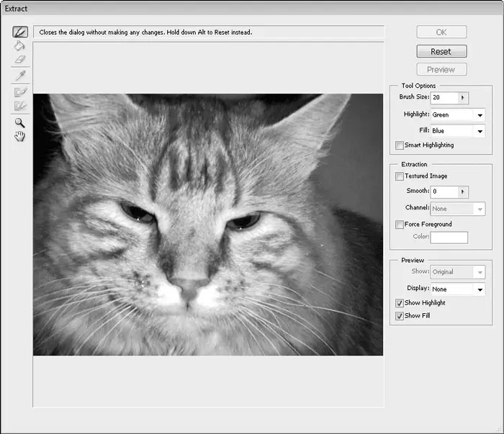Enable Smart Highlighting checkbox
This screenshot has width=504, height=434.
click(400, 145)
